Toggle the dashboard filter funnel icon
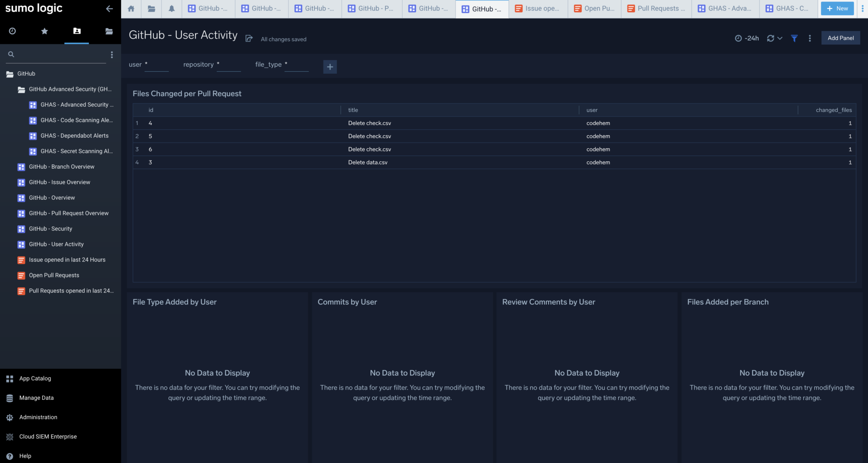 [794, 38]
